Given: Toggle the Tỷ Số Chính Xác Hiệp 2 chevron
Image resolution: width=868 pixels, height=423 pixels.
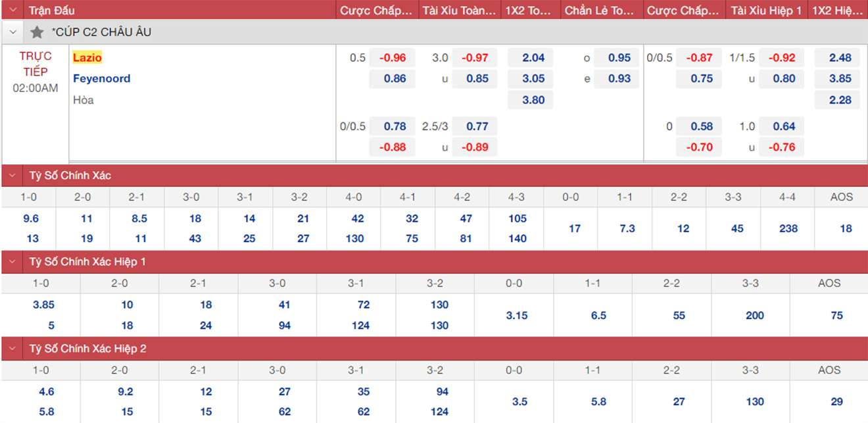Looking at the screenshot, I should pyautogui.click(x=12, y=349).
